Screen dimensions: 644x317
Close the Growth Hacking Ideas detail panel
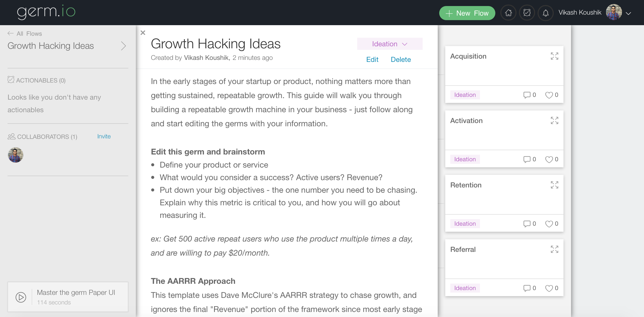(143, 33)
